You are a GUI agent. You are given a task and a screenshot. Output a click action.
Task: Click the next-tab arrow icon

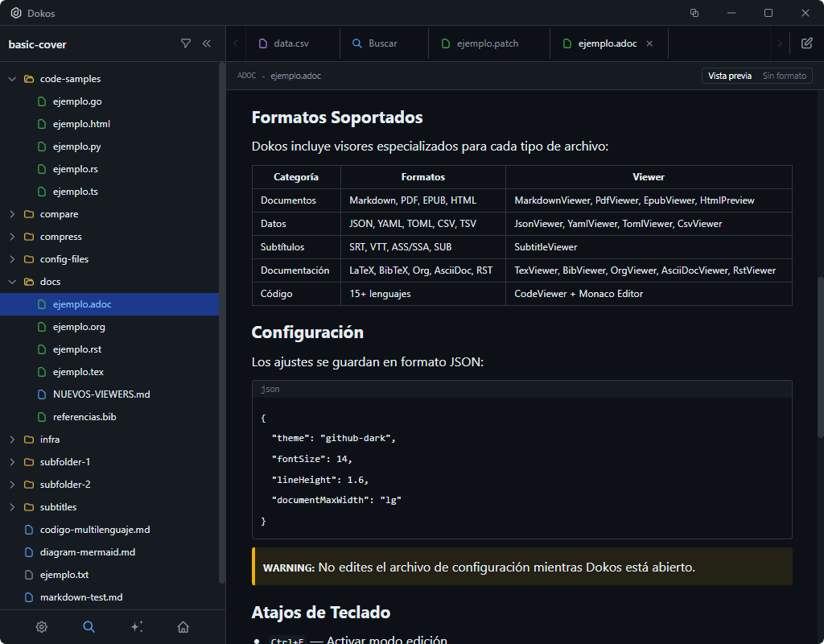click(778, 44)
